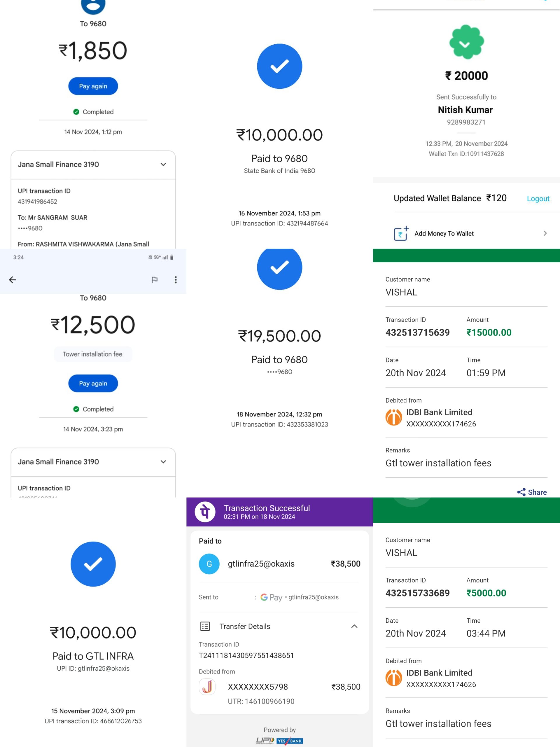
Task: Click the IDBI Bank logo for ₹15000 payment
Action: (x=393, y=417)
